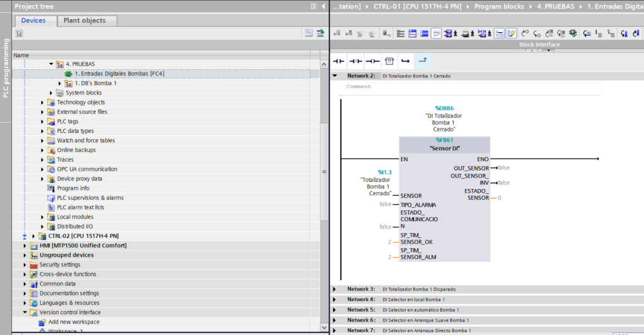Viewport: 644px width, 335px height.
Task: Insert an empty box instruction
Action: 389,61
